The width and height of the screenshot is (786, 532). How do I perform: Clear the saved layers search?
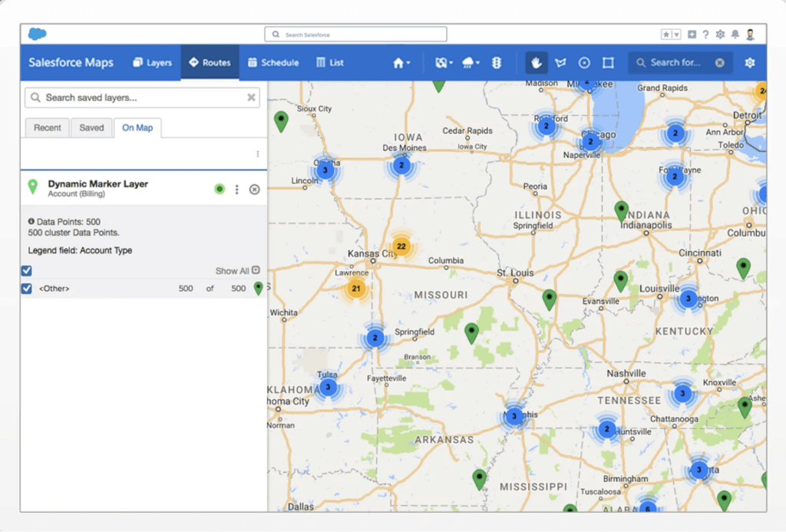pos(251,97)
